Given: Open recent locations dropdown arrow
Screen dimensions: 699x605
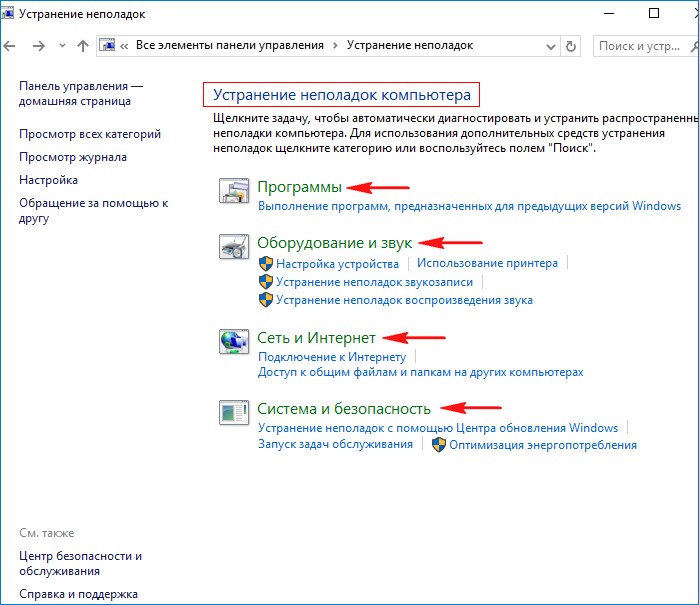Looking at the screenshot, I should (x=62, y=45).
